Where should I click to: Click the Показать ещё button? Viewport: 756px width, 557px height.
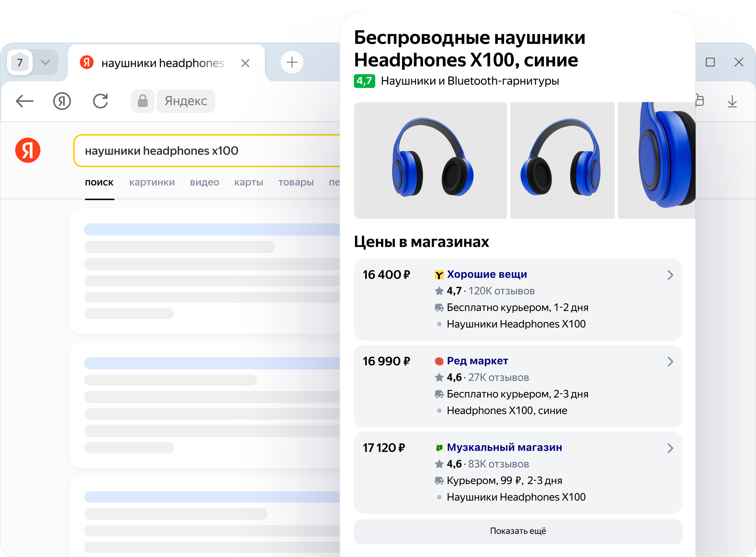pyautogui.click(x=518, y=531)
